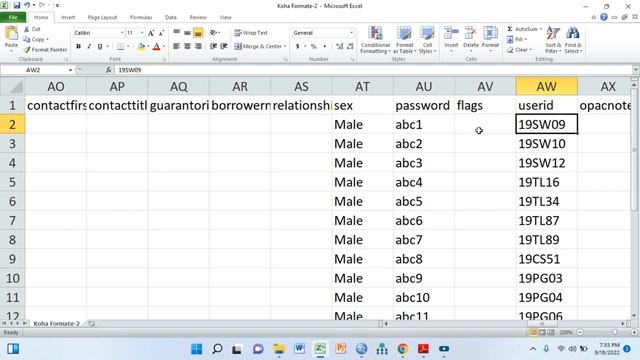
Task: Click the Windows Start button
Action: (196, 349)
